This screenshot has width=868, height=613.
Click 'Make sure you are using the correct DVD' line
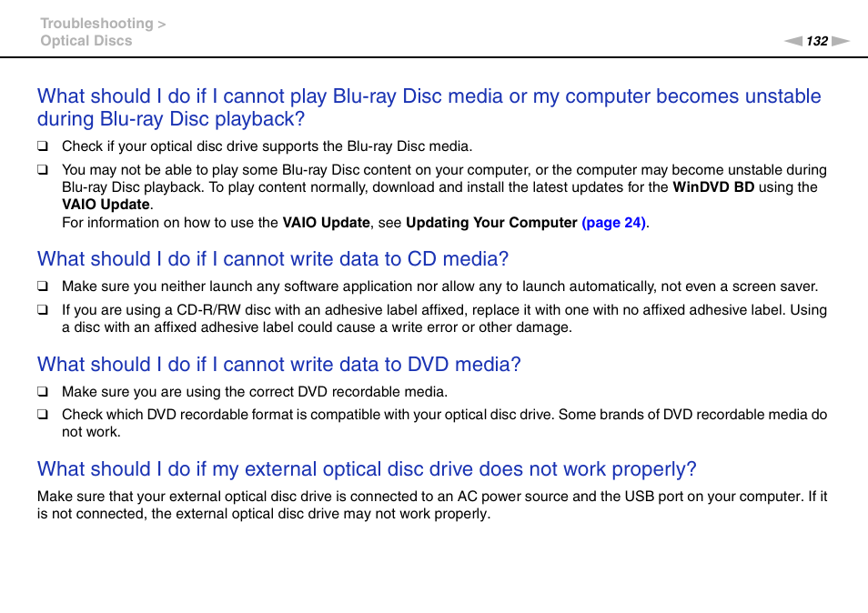pyautogui.click(x=255, y=392)
